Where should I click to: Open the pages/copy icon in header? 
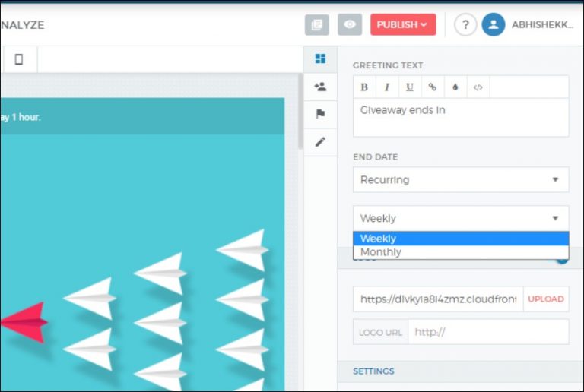(x=317, y=24)
